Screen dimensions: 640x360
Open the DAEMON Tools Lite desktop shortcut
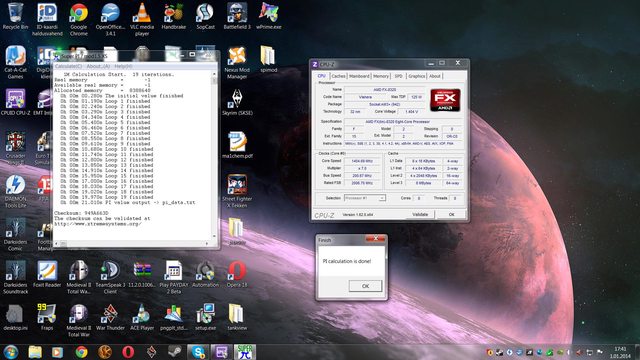(x=16, y=191)
